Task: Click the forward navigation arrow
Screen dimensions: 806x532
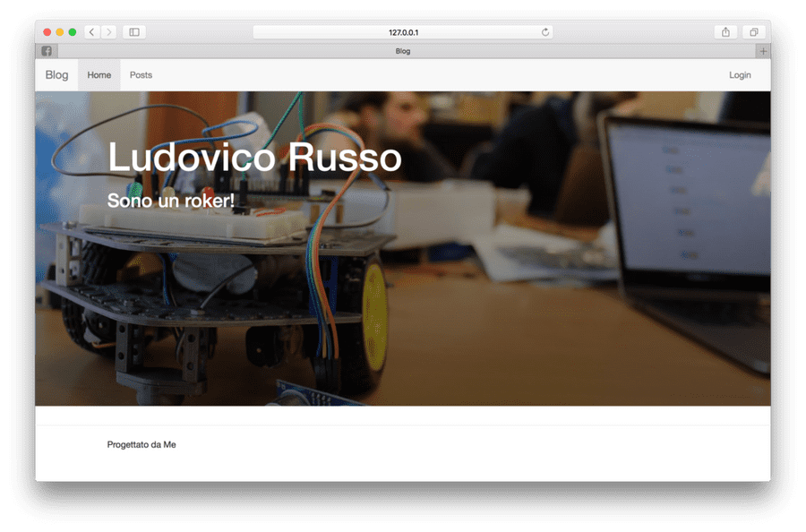Action: click(x=109, y=31)
